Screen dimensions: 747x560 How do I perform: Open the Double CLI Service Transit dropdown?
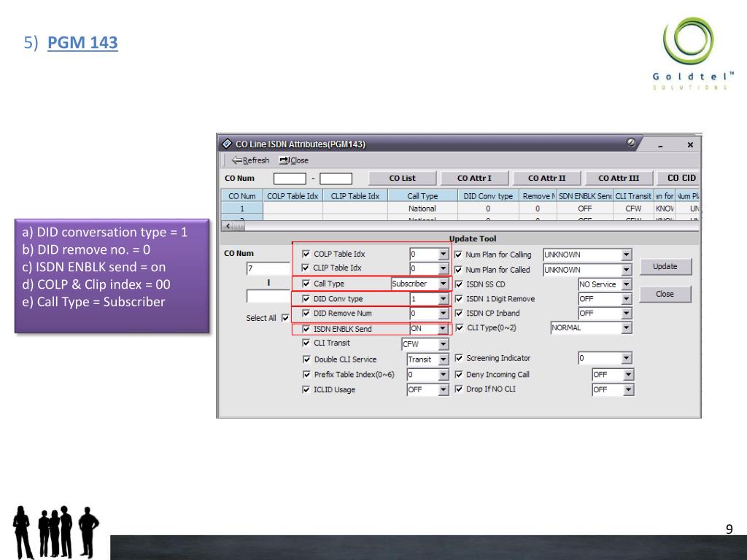443,359
